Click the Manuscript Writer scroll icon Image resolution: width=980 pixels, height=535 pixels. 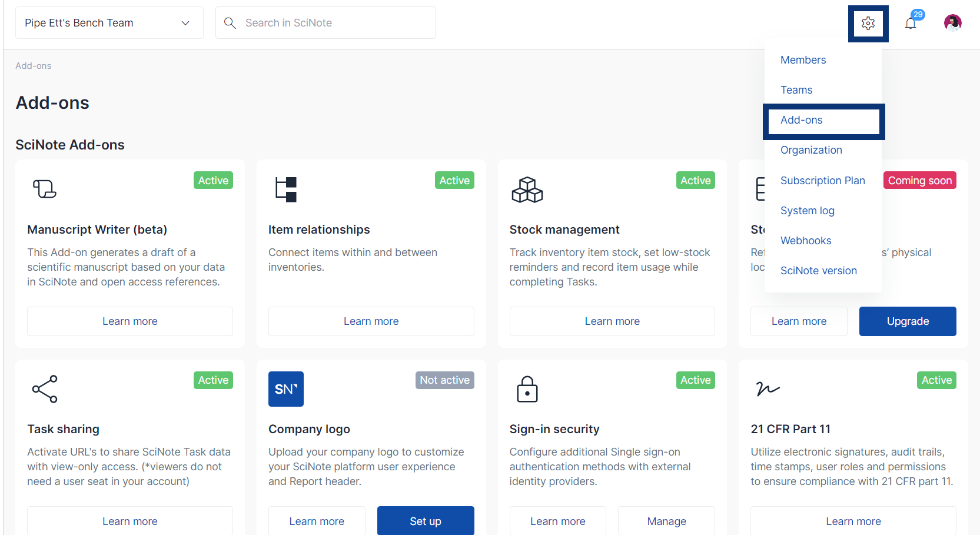click(x=45, y=189)
